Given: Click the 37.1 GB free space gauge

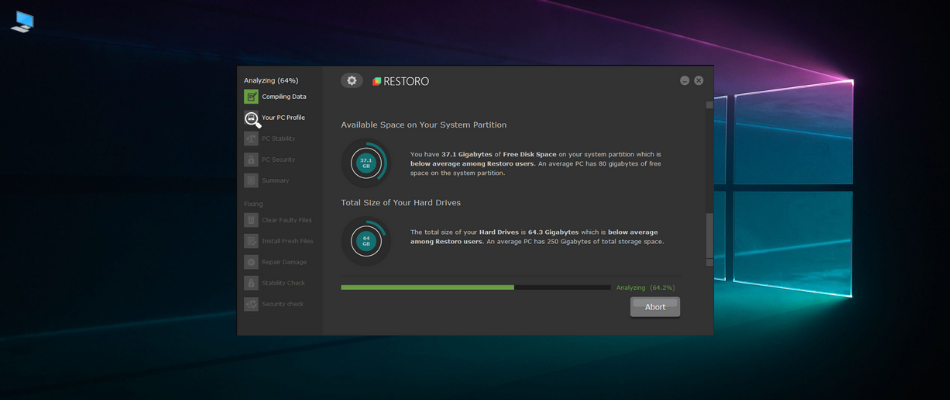Looking at the screenshot, I should pyautogui.click(x=366, y=163).
